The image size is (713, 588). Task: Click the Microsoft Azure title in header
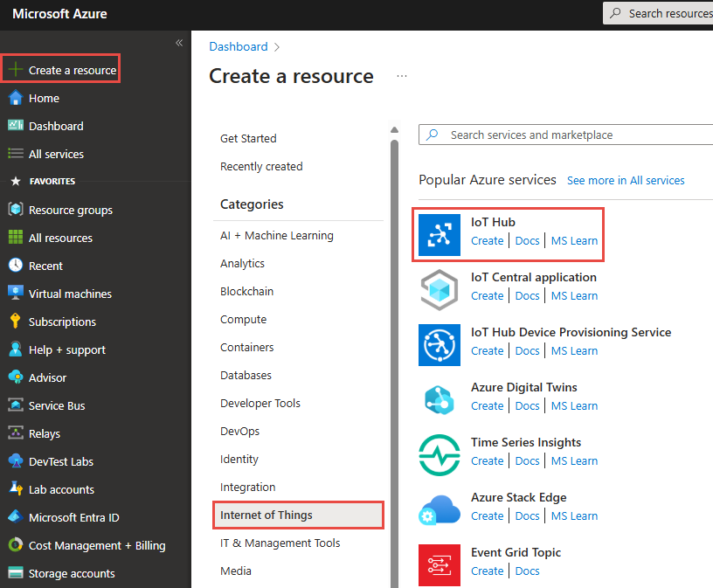pyautogui.click(x=59, y=14)
